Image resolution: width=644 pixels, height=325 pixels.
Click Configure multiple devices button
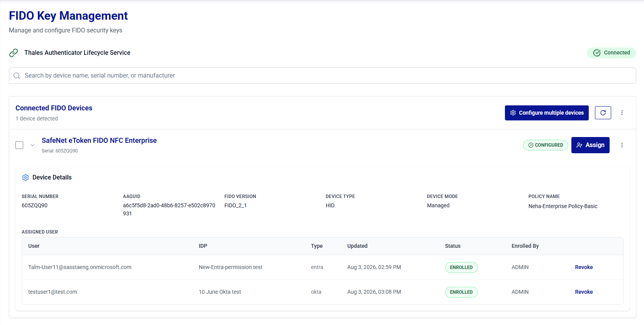coord(547,113)
